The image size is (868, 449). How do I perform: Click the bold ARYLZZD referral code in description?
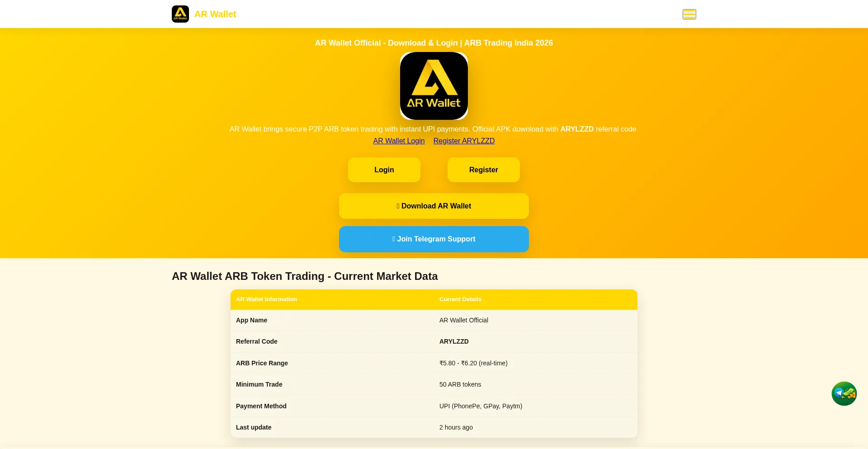(577, 129)
